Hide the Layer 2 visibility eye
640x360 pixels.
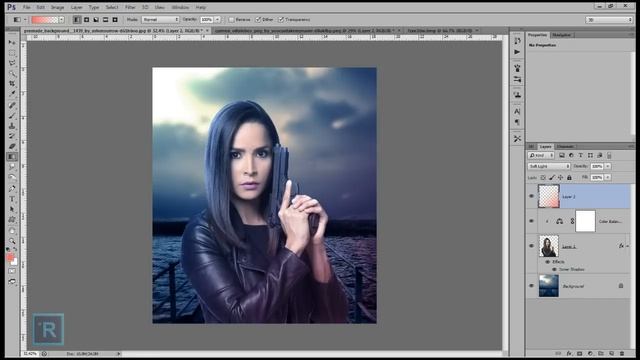531,196
